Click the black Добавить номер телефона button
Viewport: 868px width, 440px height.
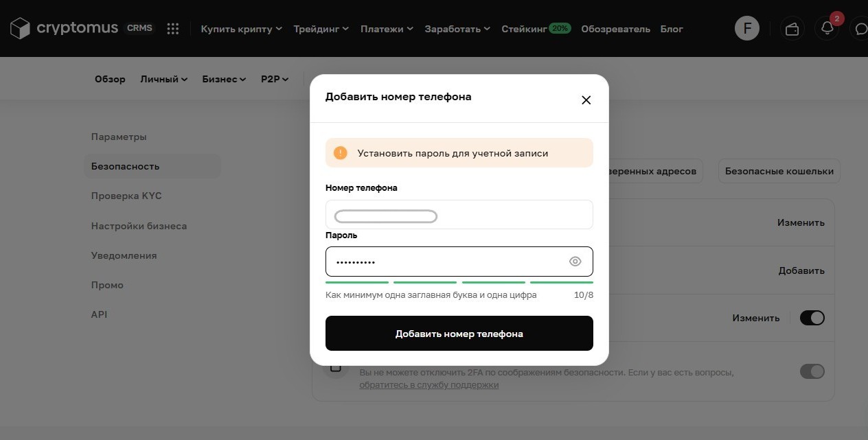click(459, 334)
